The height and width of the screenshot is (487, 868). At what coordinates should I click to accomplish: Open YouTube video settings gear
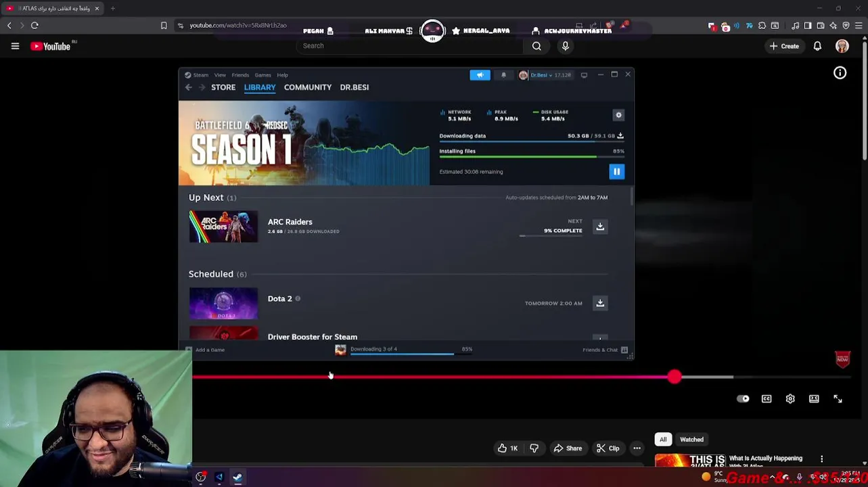click(x=790, y=399)
